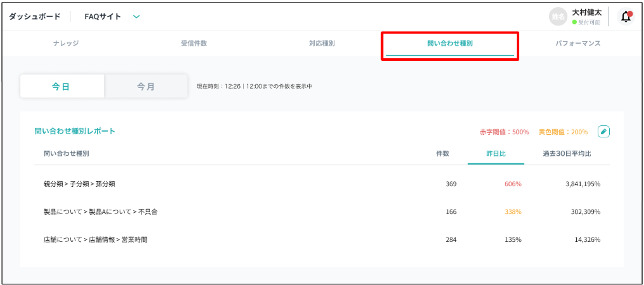Click the 問い合わせ種別 column header
This screenshot has height=285, width=644.
click(x=66, y=154)
